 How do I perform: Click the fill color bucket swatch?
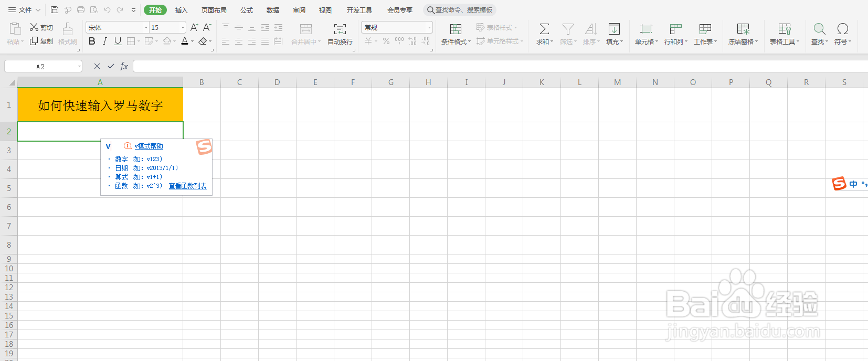pos(166,41)
